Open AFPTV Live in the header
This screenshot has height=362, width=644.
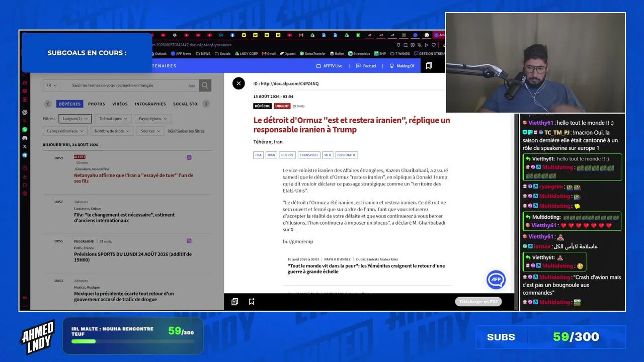329,66
